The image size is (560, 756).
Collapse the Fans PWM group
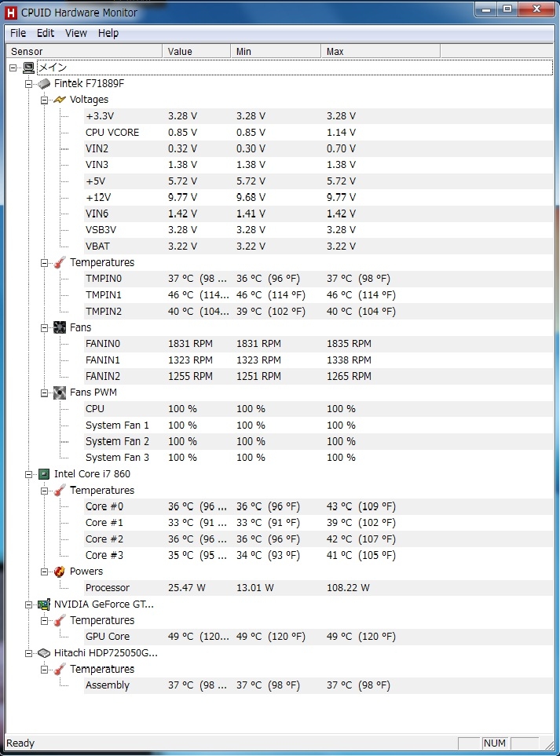coord(45,393)
